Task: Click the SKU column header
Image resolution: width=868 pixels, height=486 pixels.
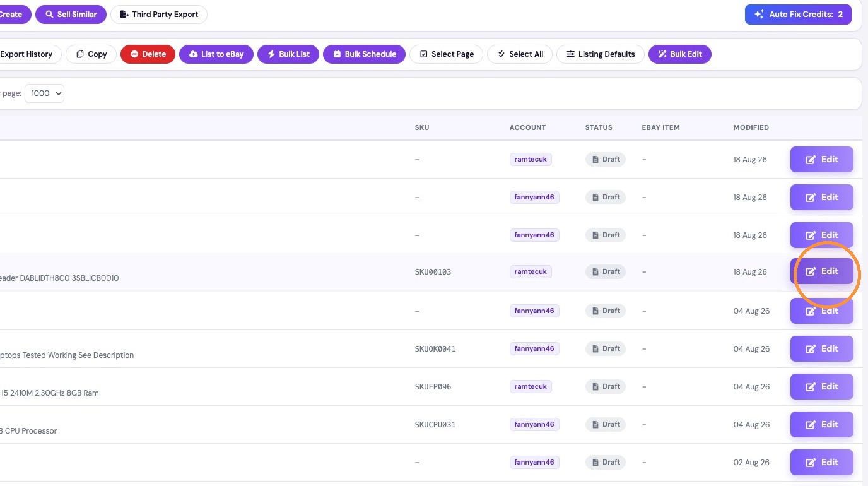Action: pos(422,127)
